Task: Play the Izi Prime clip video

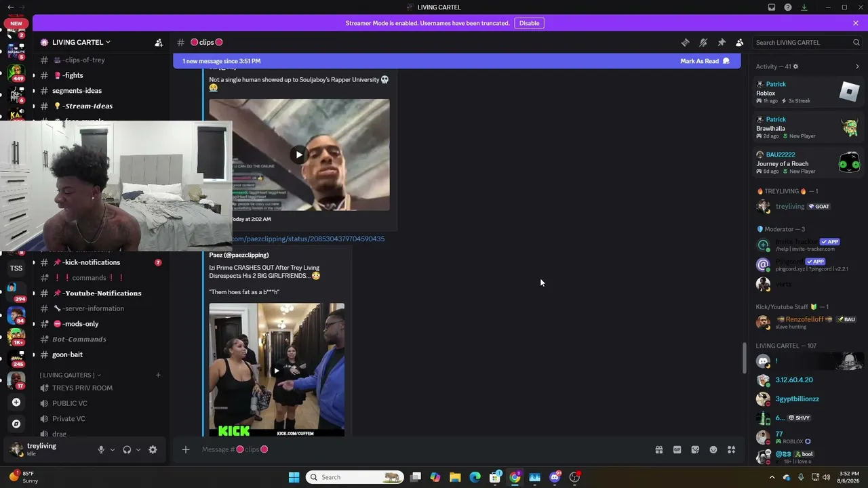Action: coord(276,371)
